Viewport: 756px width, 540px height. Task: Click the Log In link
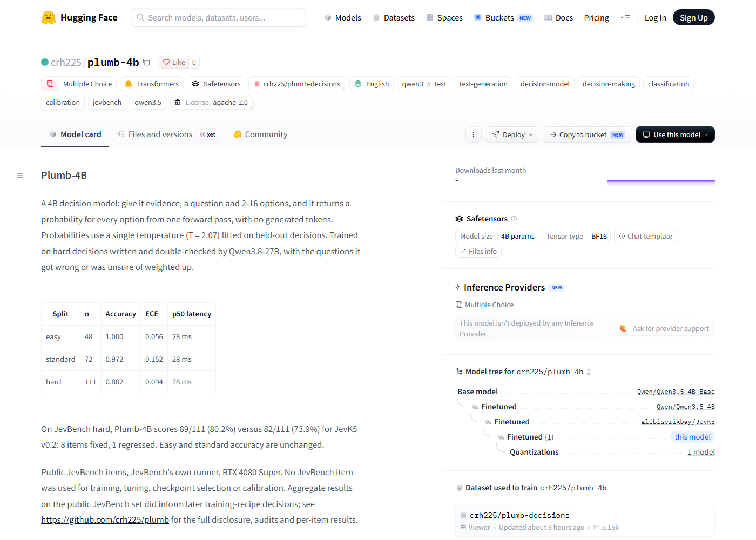click(x=655, y=17)
